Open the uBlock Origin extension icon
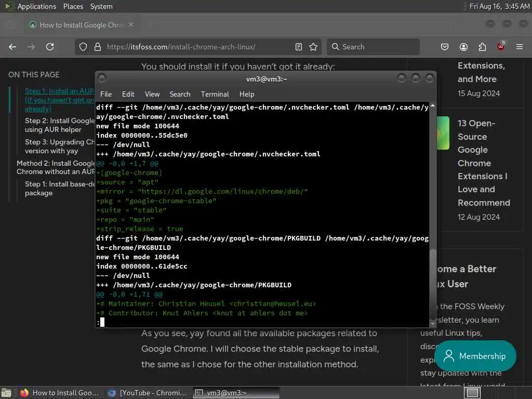 point(501,46)
